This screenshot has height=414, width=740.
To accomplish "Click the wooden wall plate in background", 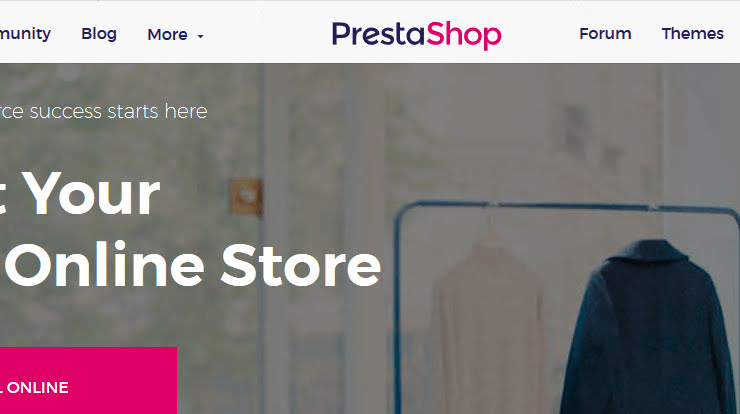I will [x=246, y=196].
